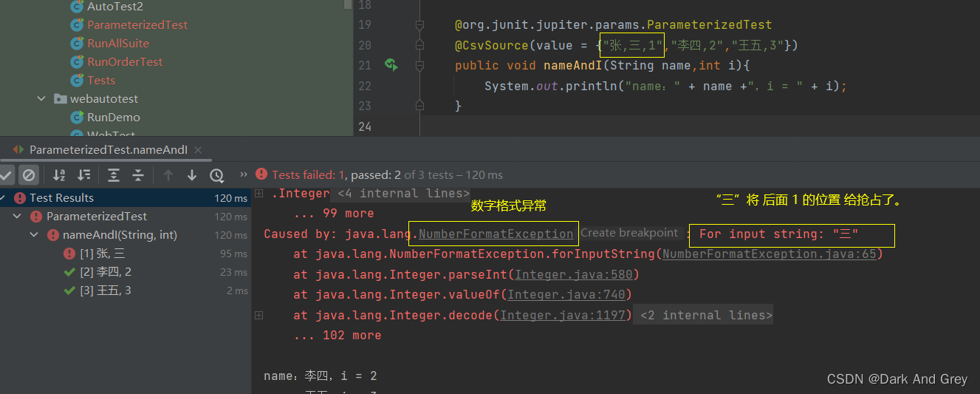Viewport: 980px width, 394px height.
Task: Open Integer.java:1197 stack trace link
Action: 562,315
